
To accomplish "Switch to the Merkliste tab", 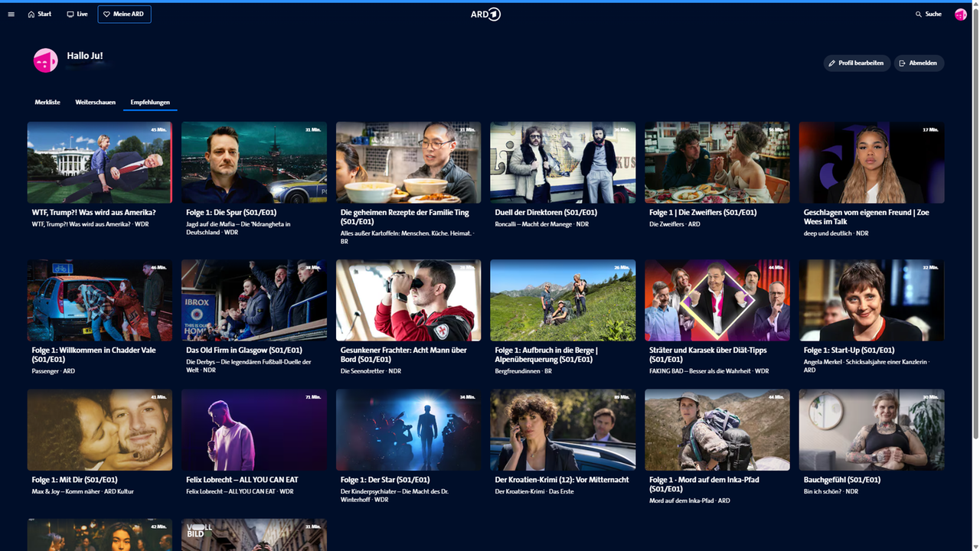I will [x=47, y=102].
